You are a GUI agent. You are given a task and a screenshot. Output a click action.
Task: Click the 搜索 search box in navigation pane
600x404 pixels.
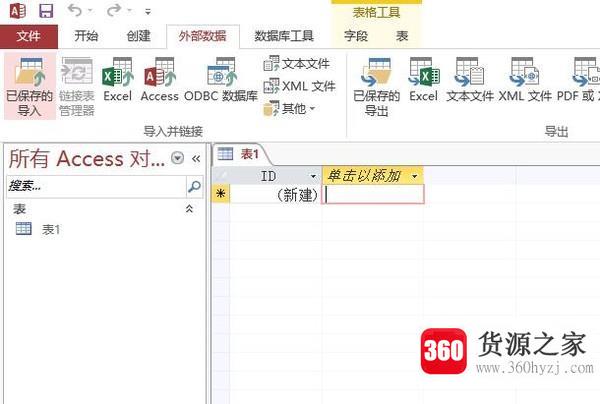[96, 186]
